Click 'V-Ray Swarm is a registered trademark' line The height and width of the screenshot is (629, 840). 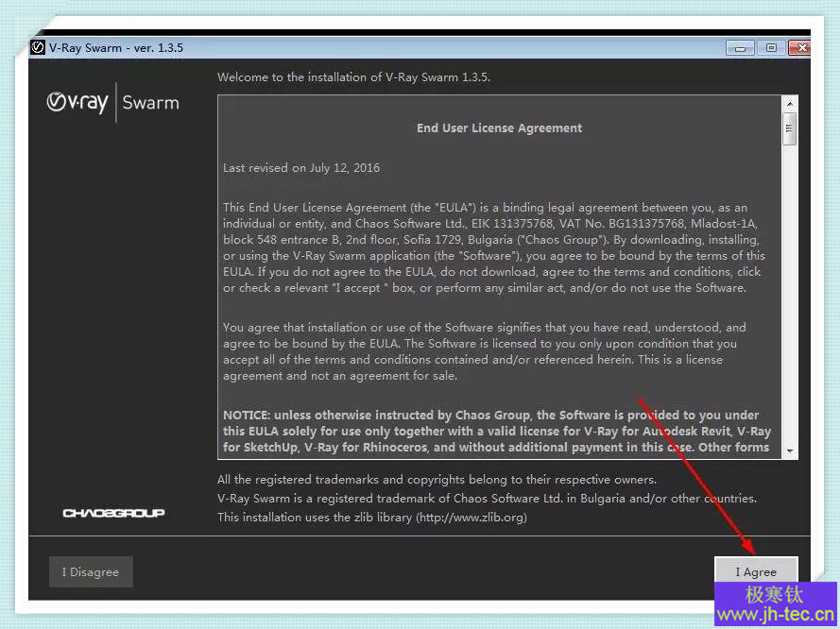487,499
